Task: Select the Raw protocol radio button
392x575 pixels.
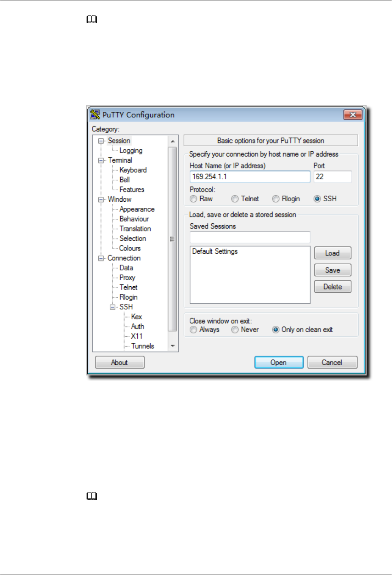Action: tap(193, 199)
